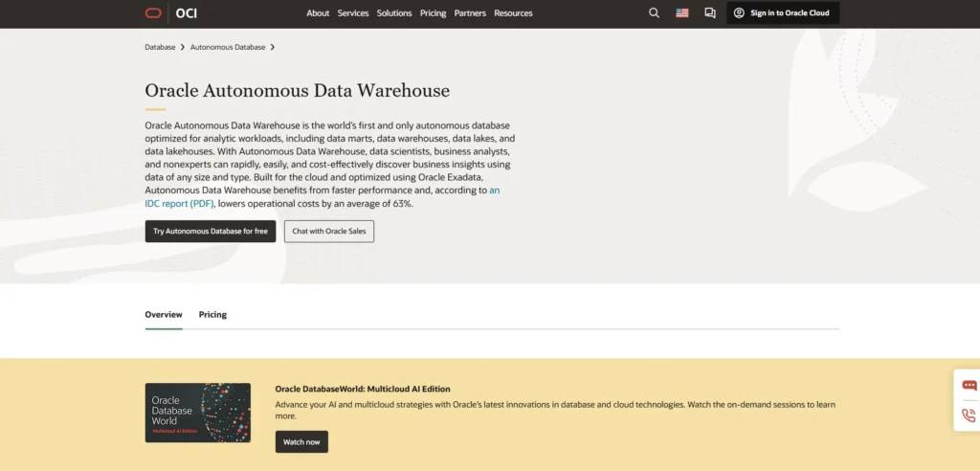This screenshot has width=980, height=471.
Task: Click Chat with Oracle Sales button
Action: click(x=329, y=232)
